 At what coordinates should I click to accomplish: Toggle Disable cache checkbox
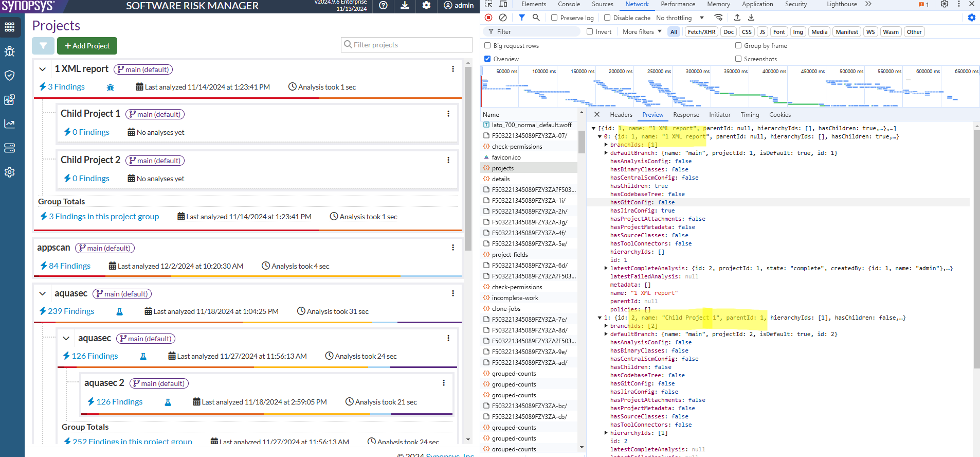pyautogui.click(x=607, y=17)
